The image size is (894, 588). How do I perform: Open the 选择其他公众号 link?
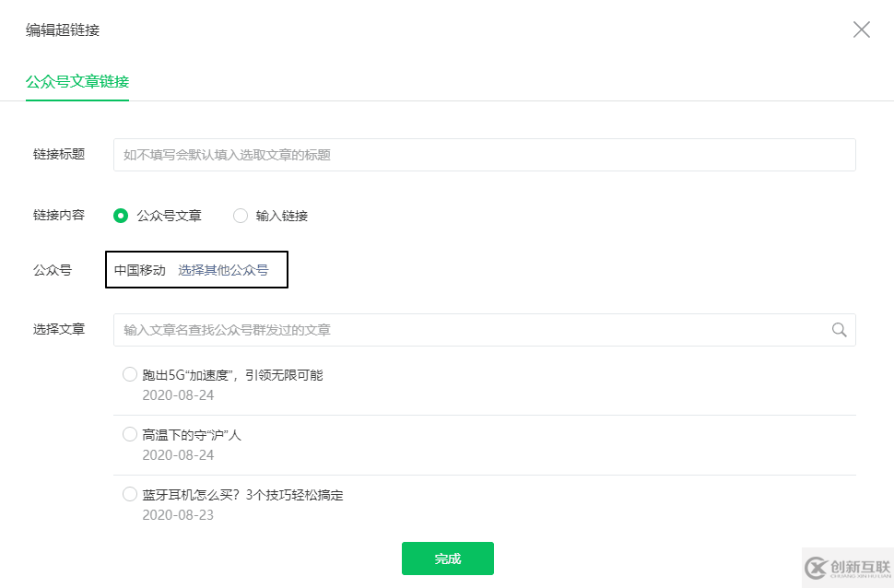223,270
